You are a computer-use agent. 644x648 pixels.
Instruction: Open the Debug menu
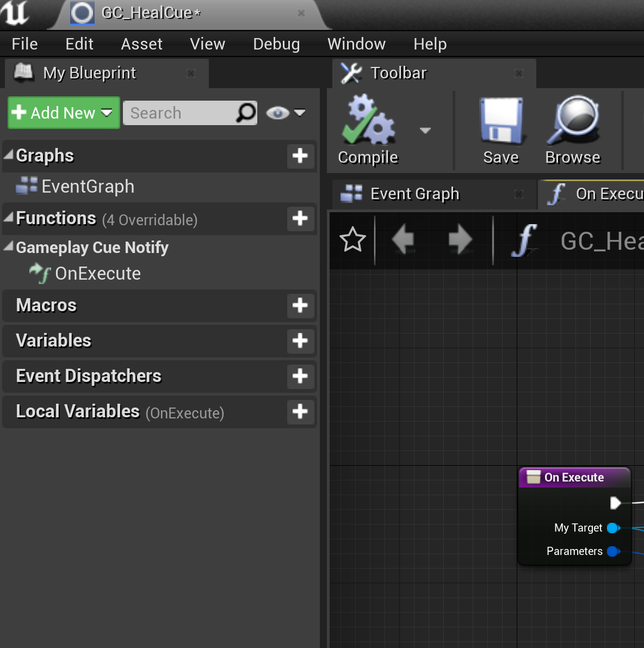[276, 44]
